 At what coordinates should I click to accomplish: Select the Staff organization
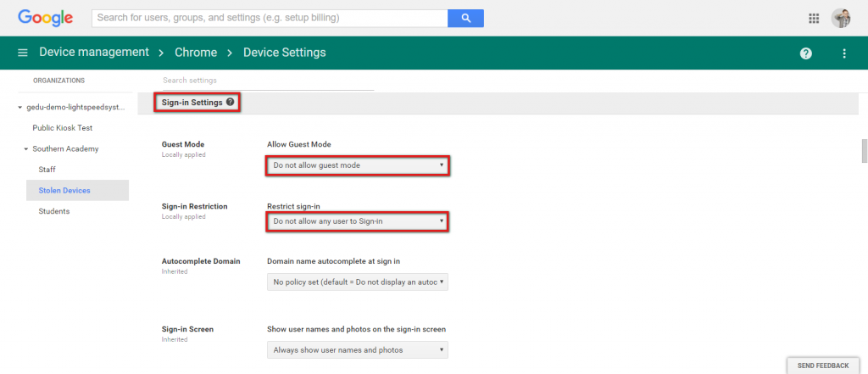click(47, 170)
